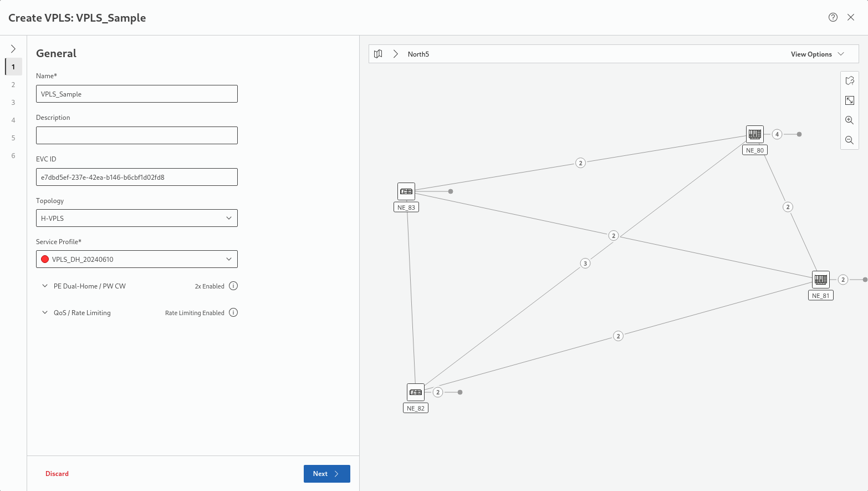Click the Next button

point(326,474)
